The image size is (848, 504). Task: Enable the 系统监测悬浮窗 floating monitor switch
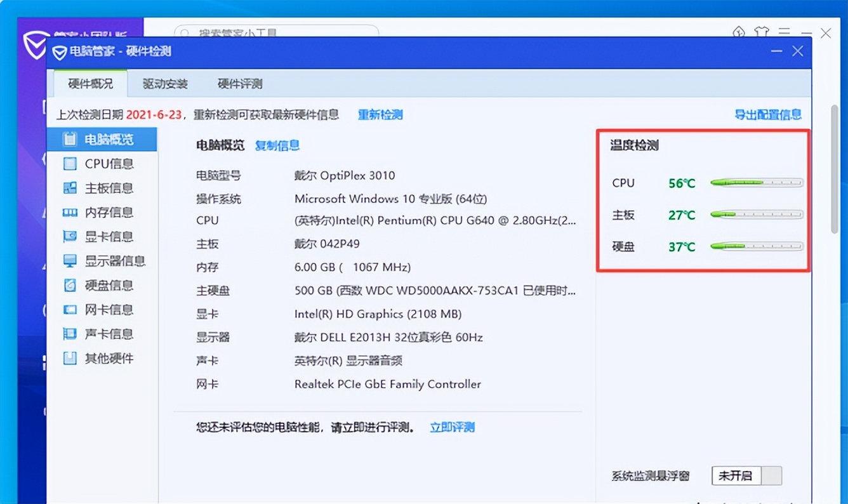click(x=746, y=475)
